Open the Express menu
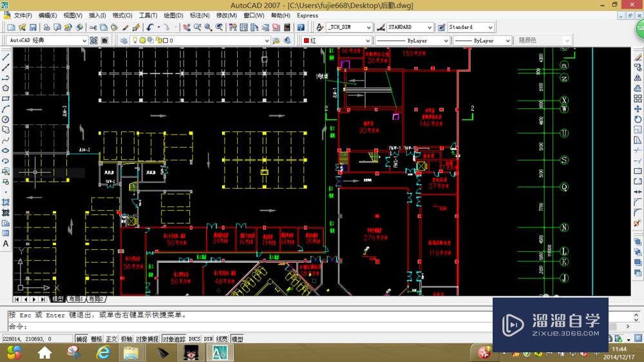 click(x=307, y=15)
